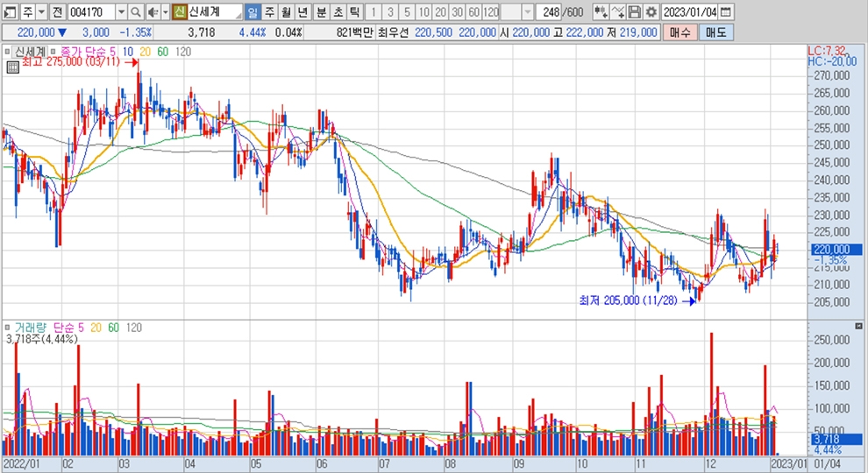Image resolution: width=868 pixels, height=473 pixels.
Task: Click the add candlestick indicator icon
Action: click(601, 12)
